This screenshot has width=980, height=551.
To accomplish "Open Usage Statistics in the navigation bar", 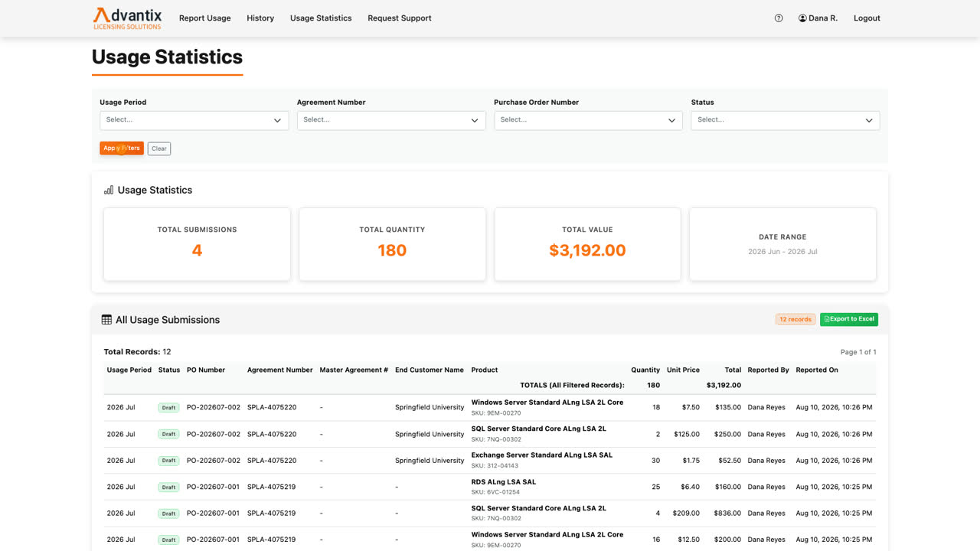I will [321, 18].
